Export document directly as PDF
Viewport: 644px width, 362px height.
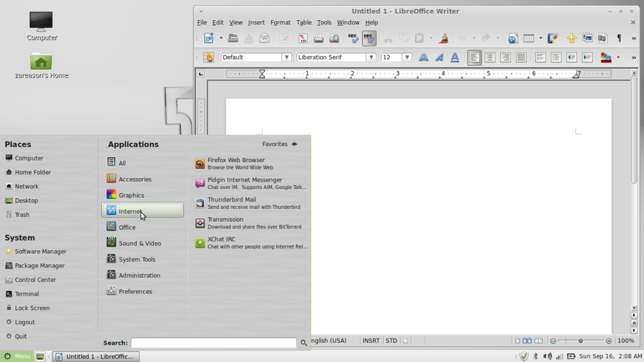[302, 39]
